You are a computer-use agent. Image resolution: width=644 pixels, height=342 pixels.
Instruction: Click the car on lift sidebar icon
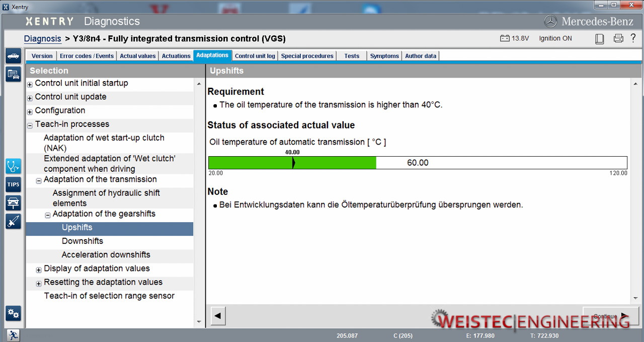(13, 203)
